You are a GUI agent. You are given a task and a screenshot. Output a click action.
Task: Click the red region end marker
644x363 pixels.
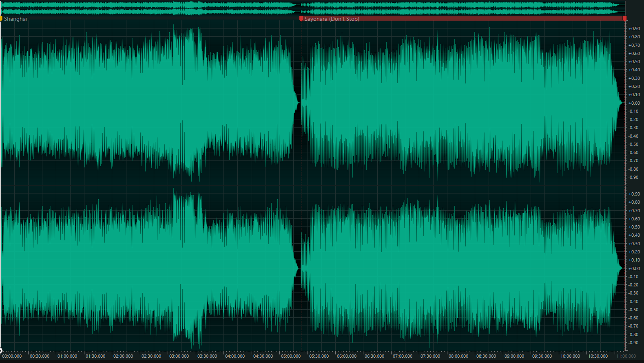coord(624,19)
